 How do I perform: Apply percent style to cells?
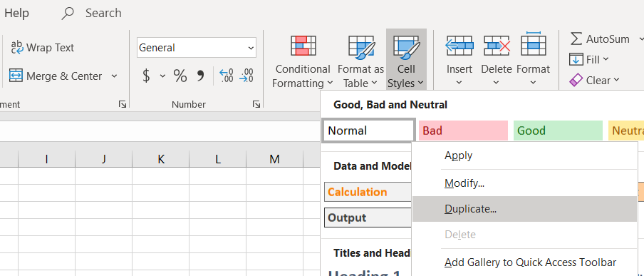click(x=180, y=76)
